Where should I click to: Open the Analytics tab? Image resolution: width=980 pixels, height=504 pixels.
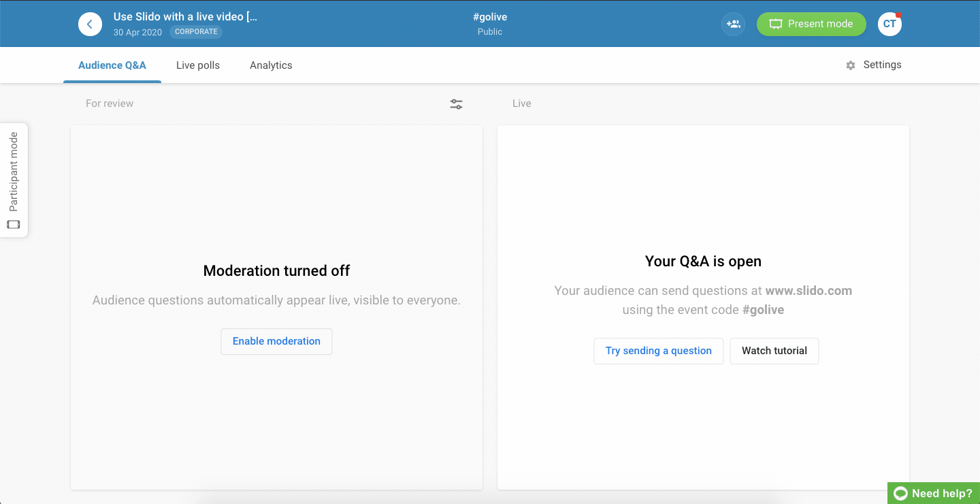(271, 65)
